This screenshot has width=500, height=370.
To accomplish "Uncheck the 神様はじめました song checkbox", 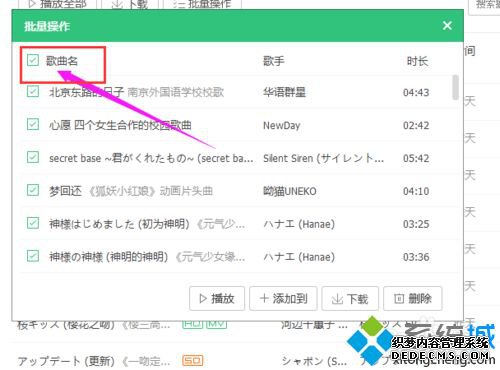I will tap(33, 223).
